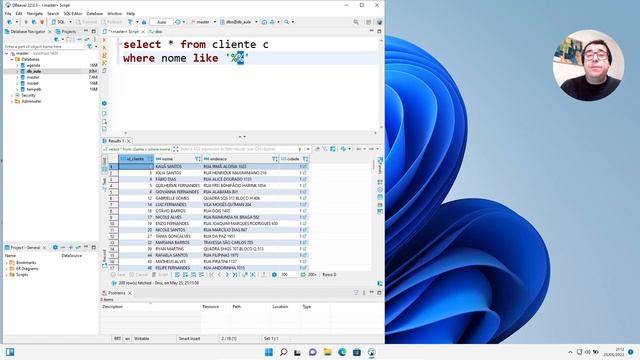Click Smart Insert in the status bar

click(189, 339)
